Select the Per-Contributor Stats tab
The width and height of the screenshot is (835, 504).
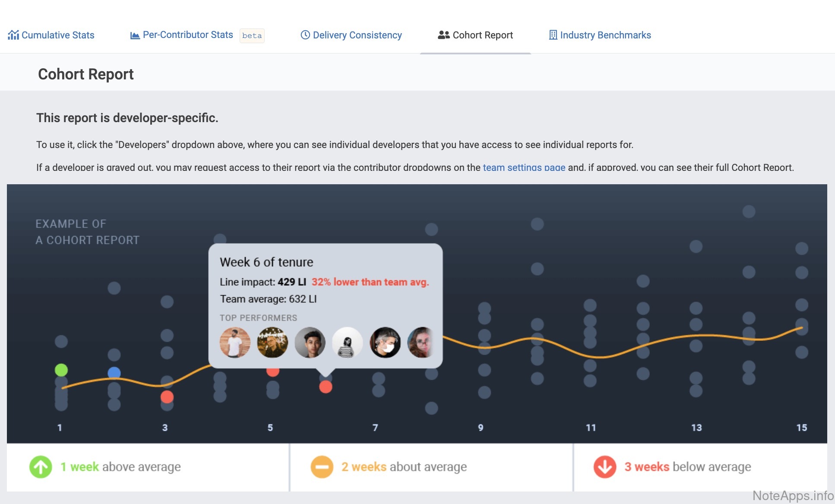point(188,35)
